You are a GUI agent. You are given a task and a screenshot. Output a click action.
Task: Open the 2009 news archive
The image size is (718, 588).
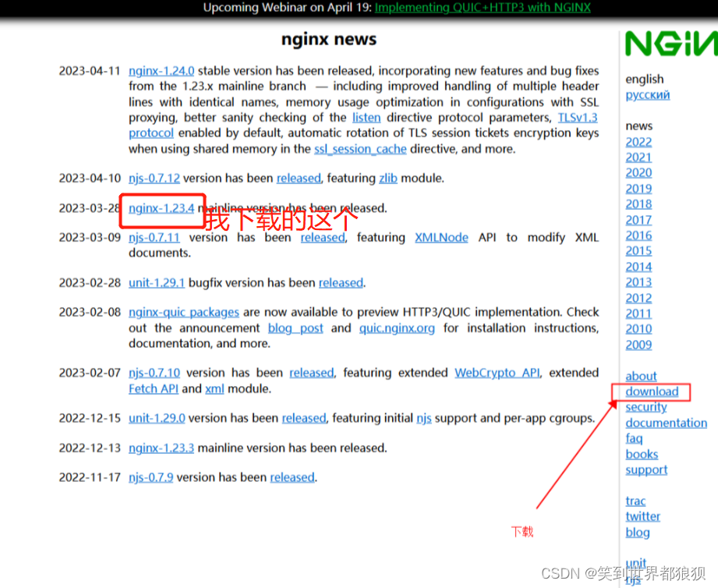[x=638, y=345]
